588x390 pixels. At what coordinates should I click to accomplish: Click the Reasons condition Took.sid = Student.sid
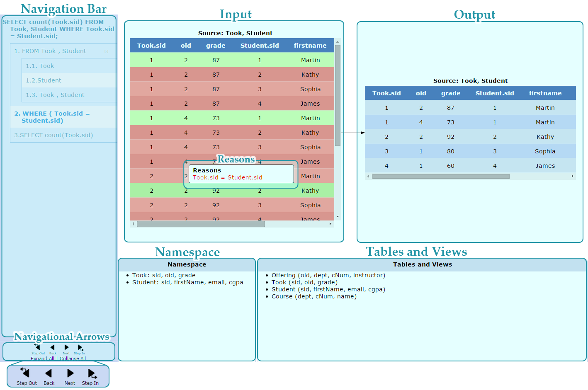(x=227, y=177)
